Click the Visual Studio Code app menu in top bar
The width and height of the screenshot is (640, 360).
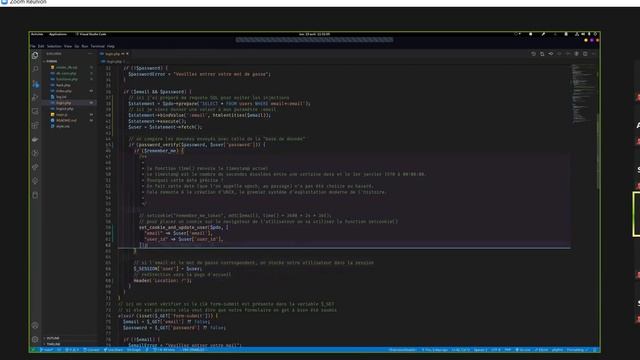[x=91, y=34]
